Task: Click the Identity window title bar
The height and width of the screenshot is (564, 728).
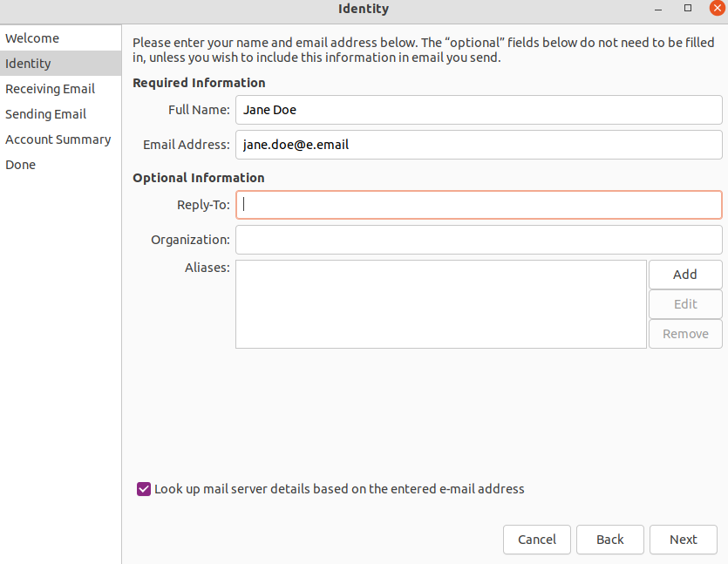Action: (364, 9)
